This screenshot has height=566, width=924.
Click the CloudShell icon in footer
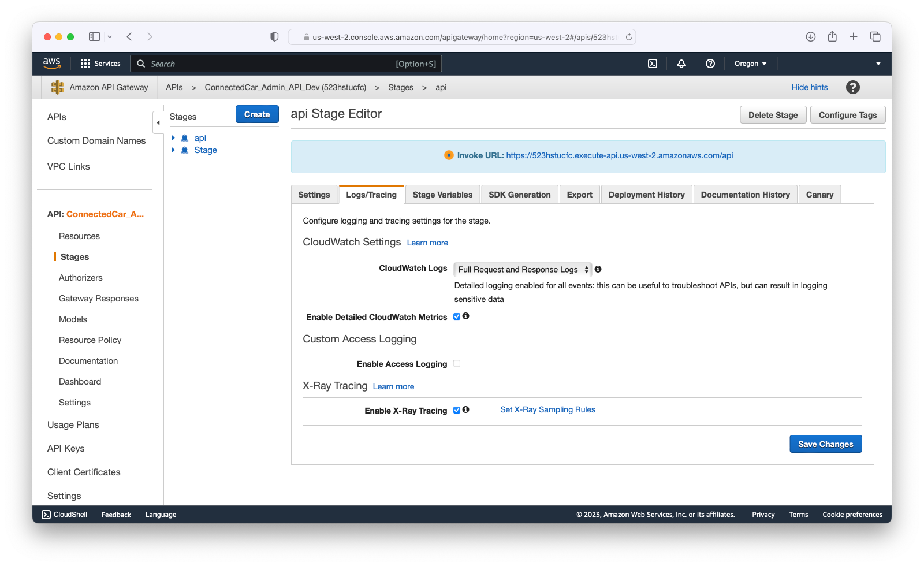[46, 515]
